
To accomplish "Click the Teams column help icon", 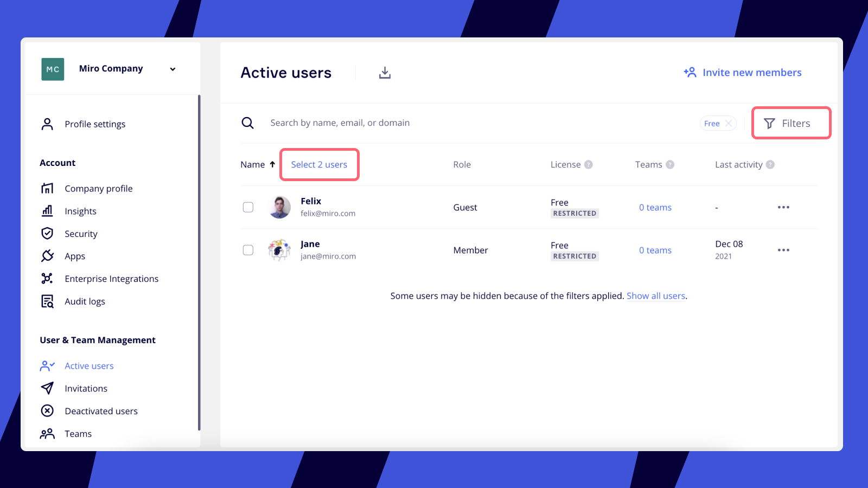I will click(670, 165).
